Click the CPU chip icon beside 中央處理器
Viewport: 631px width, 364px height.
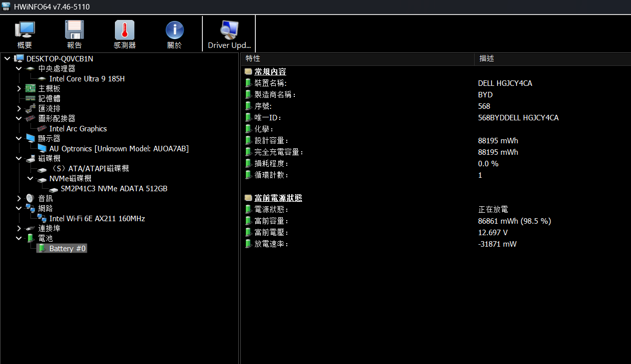[30, 68]
